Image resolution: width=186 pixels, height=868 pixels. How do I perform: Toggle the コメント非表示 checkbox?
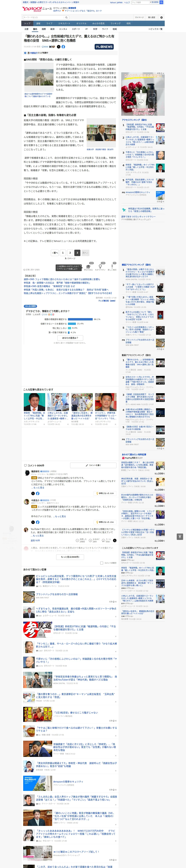click(102, 563)
